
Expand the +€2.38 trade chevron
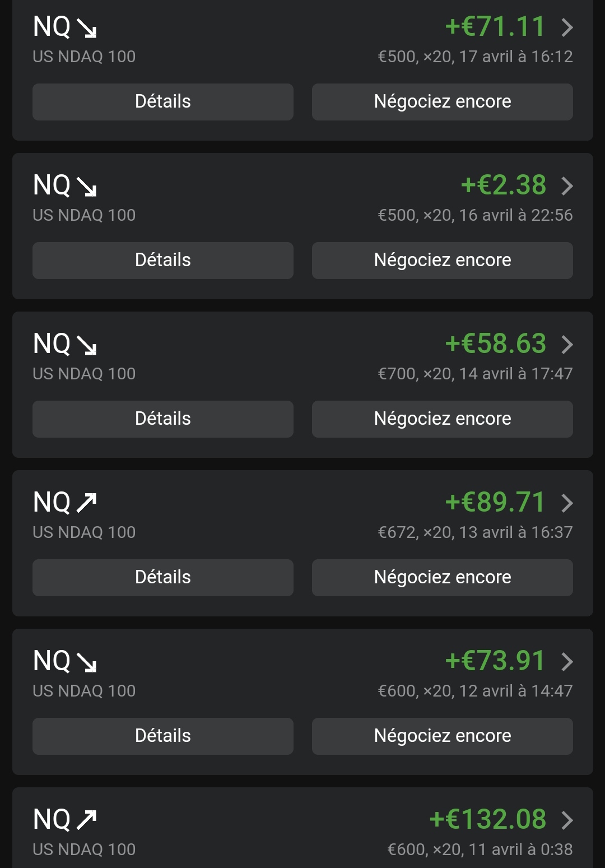pos(567,185)
